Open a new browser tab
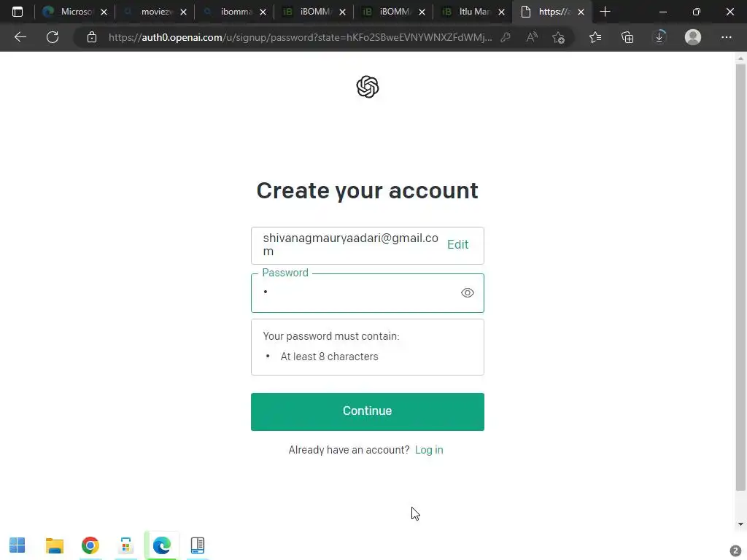Screen dimensions: 747x560 [x=605, y=12]
